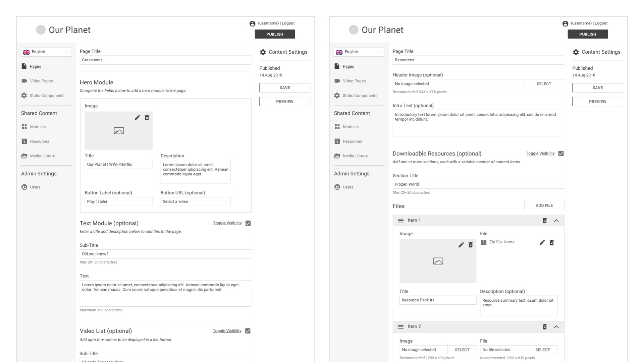The height and width of the screenshot is (362, 644).
Task: Click the Static Components menu item
Action: (x=47, y=95)
